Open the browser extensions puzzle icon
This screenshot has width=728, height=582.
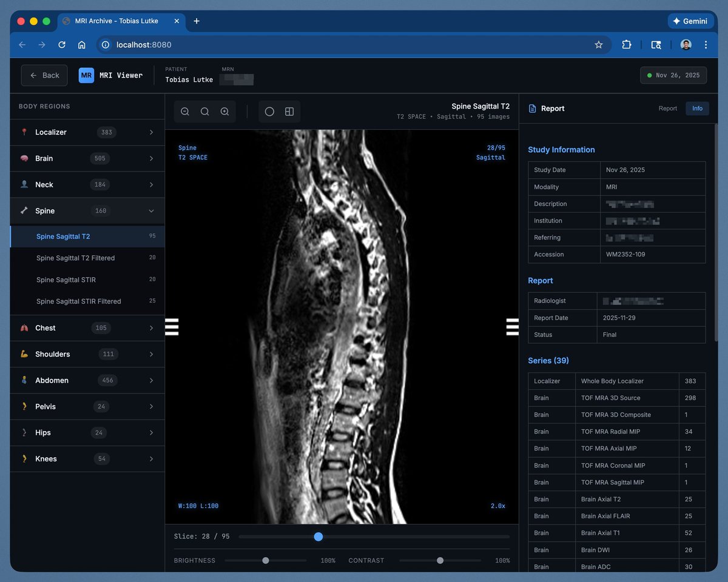[x=627, y=45]
